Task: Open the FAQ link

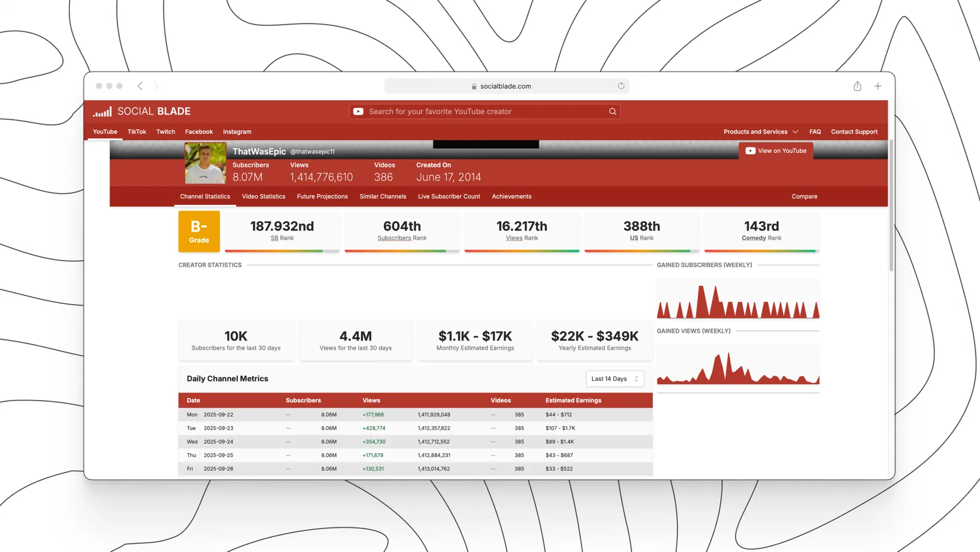Action: [815, 132]
